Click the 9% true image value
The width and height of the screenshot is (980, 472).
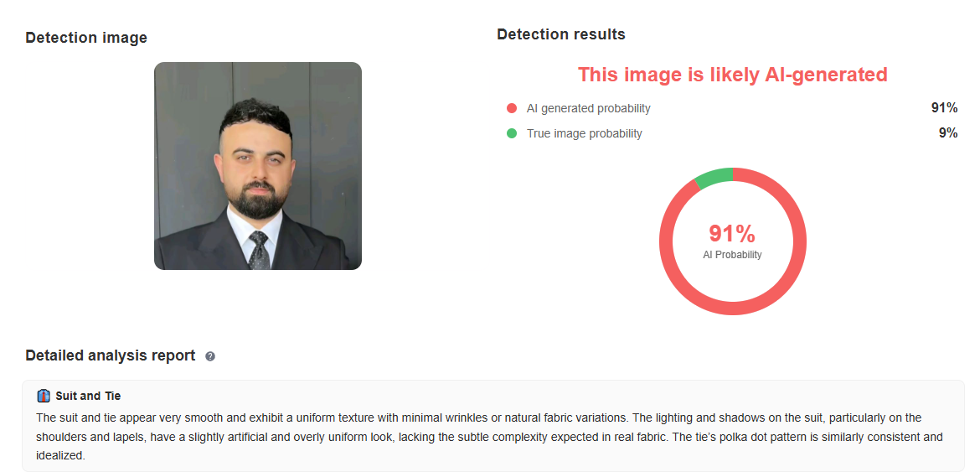point(947,133)
